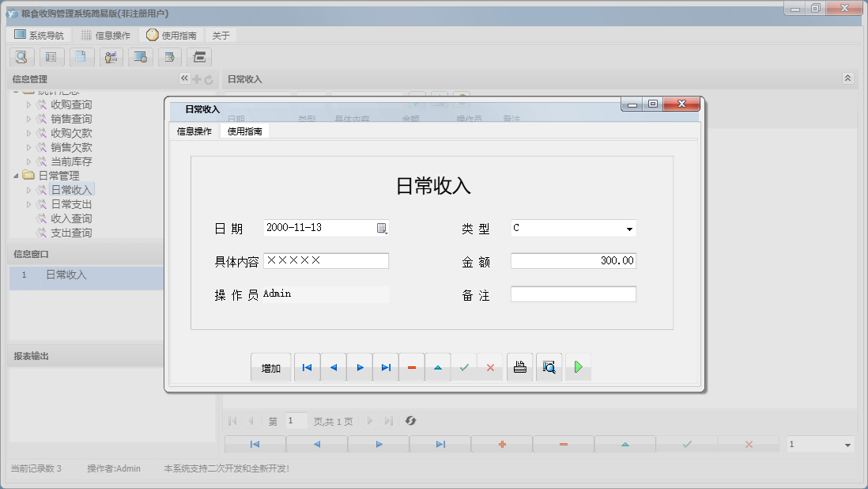Click the document icon on the top toolbar

(81, 57)
